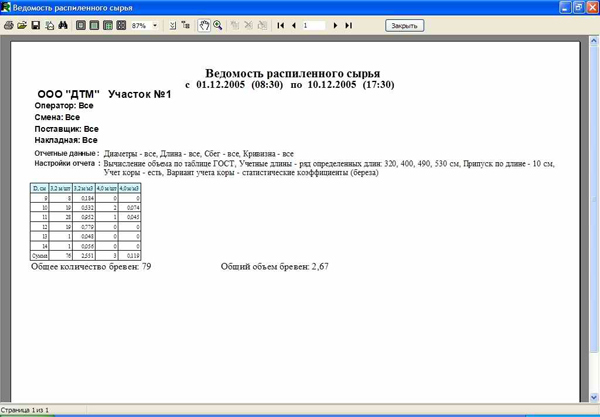Toggle page width view mode
This screenshot has height=417, width=600.
pyautogui.click(x=93, y=24)
